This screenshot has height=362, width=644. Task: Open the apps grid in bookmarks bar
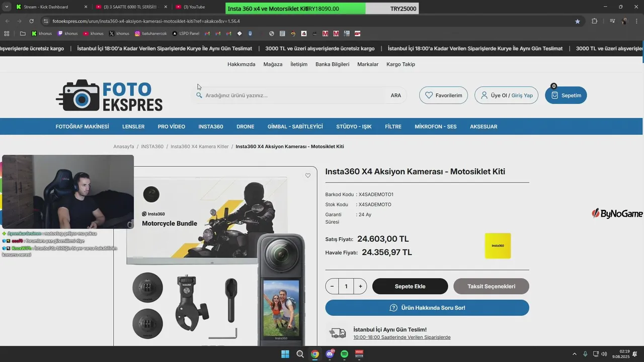(x=7, y=34)
